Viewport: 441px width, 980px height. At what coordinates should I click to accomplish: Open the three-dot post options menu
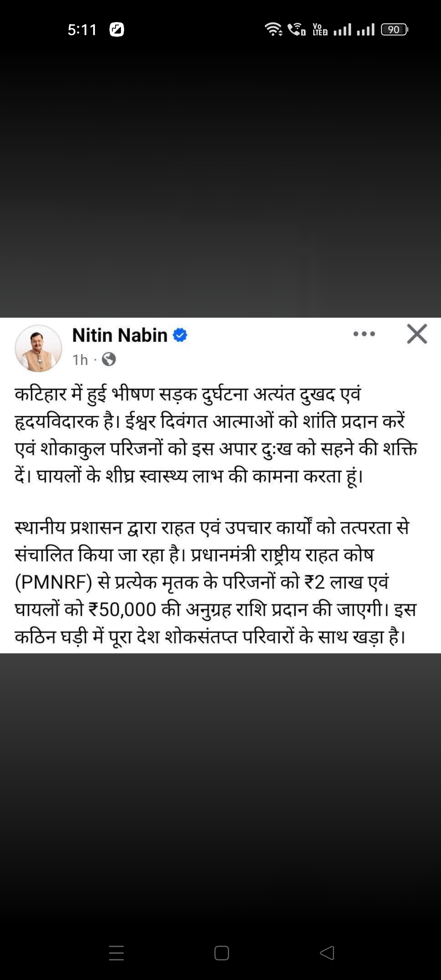click(364, 334)
